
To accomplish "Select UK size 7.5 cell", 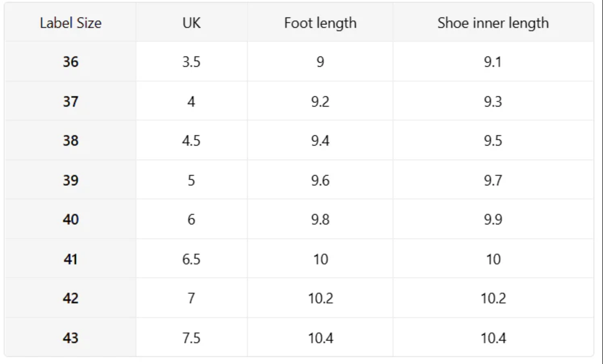I will pos(191,338).
